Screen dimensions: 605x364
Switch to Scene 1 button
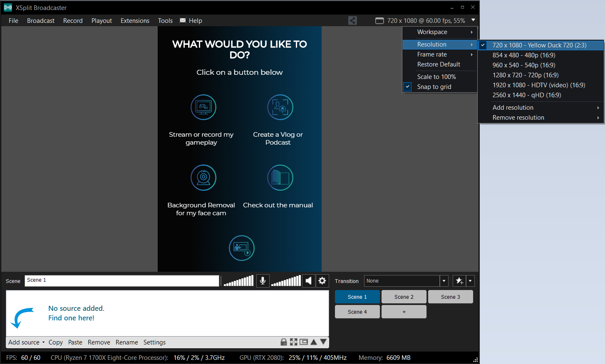[x=357, y=297]
